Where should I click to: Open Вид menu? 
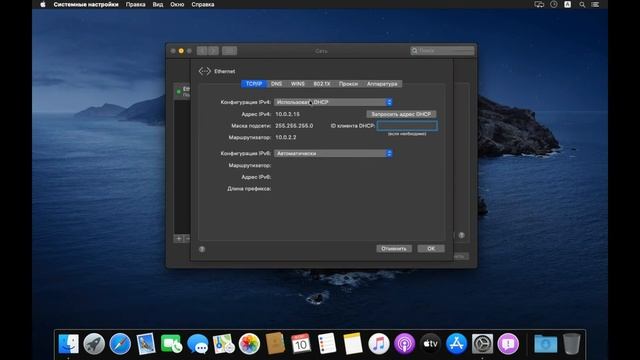[x=158, y=4]
